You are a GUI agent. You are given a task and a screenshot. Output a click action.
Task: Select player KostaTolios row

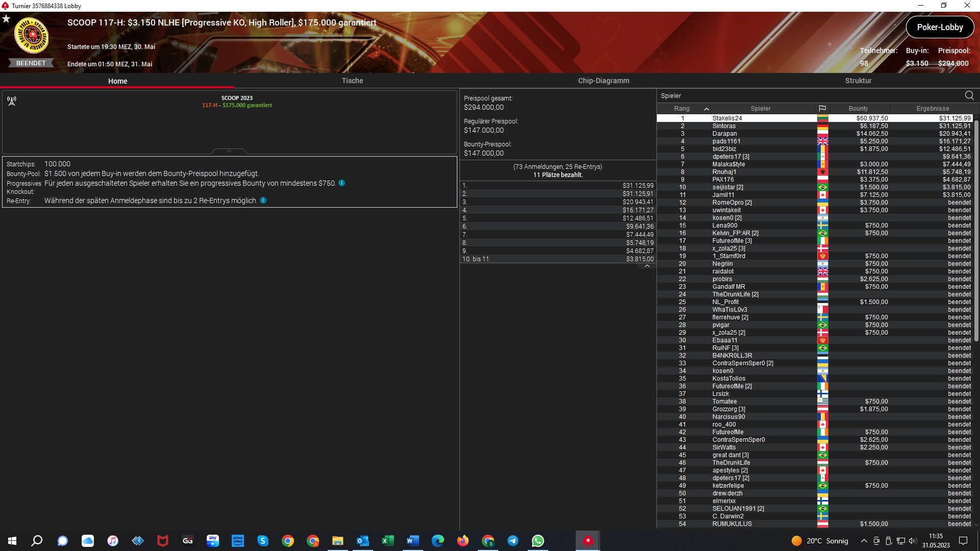click(815, 379)
